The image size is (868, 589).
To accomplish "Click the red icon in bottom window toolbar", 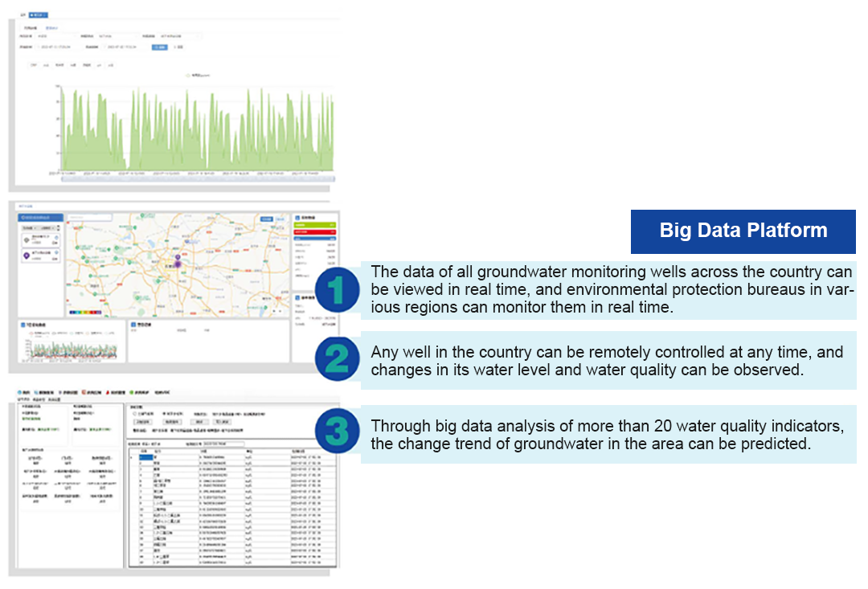I will (x=84, y=391).
